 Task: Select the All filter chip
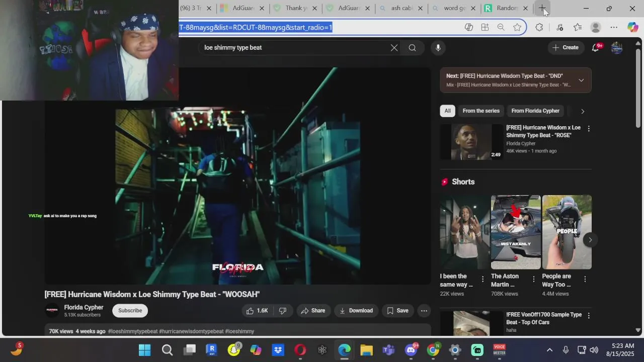click(447, 111)
